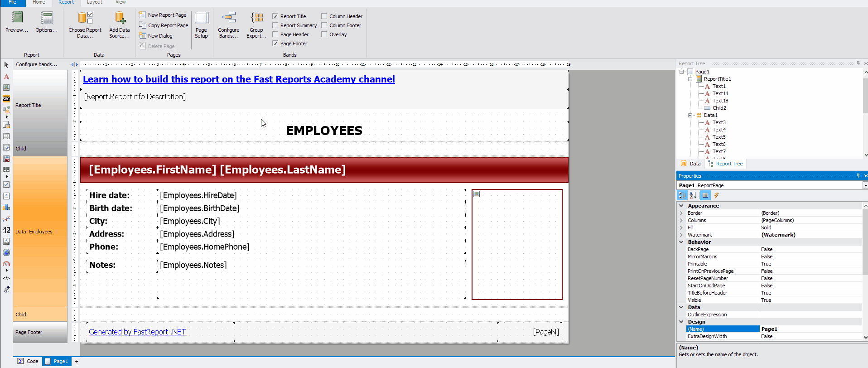Click New Dialog
868x368 pixels.
[x=156, y=36]
